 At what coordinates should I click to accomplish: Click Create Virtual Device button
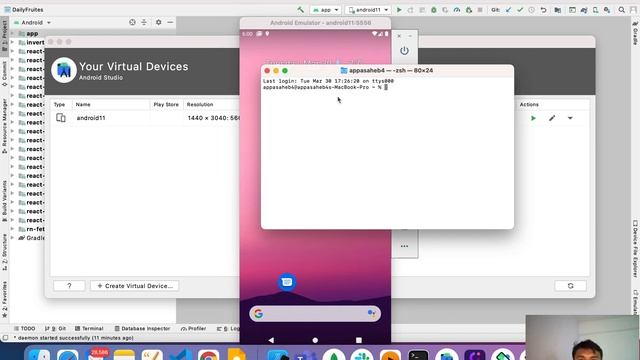(x=135, y=286)
